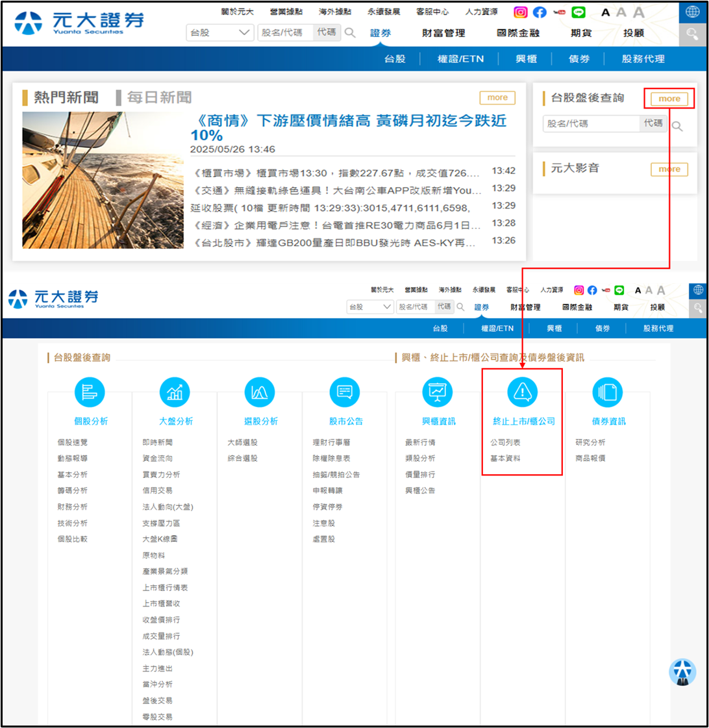Image resolution: width=709 pixels, height=728 pixels.
Task: Click the 終止上市/櫃公司 warning triangle icon
Action: (523, 392)
